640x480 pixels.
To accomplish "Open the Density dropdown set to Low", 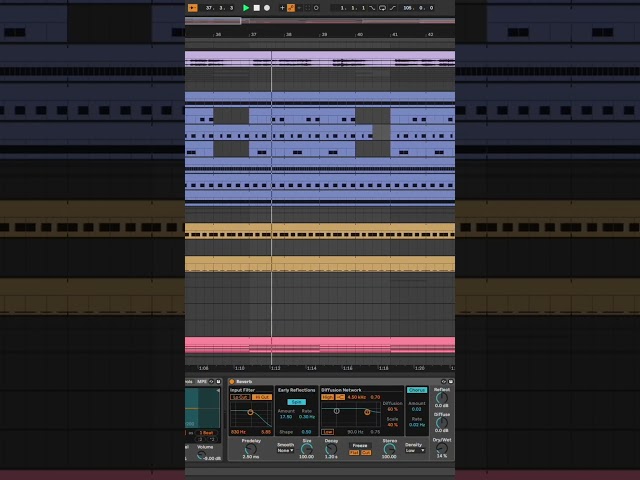I will (415, 451).
